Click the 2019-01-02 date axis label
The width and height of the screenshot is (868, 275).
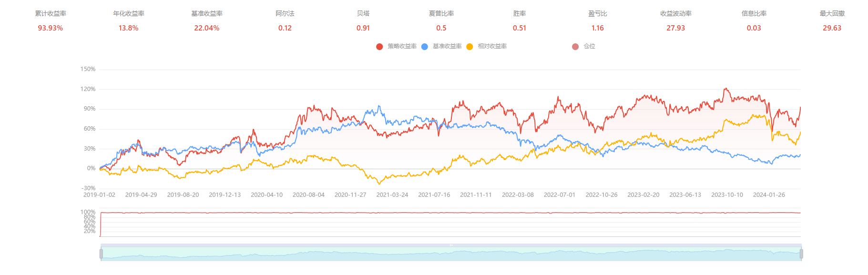[x=99, y=195]
